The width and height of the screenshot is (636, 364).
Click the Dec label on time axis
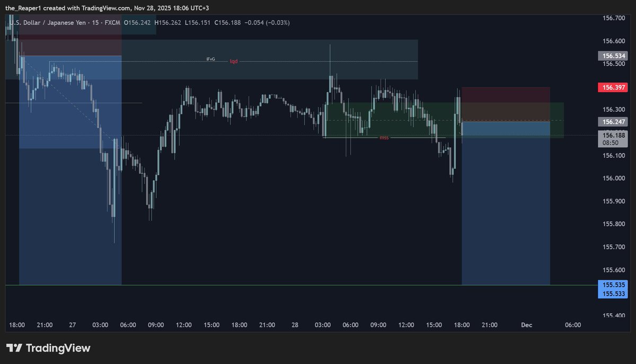(526, 325)
